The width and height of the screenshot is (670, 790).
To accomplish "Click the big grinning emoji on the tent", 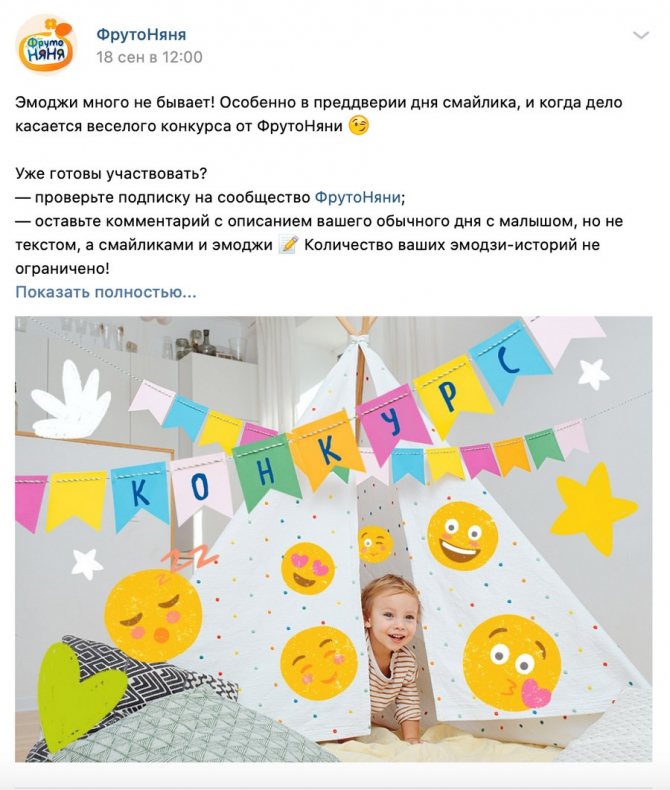I will click(x=462, y=536).
